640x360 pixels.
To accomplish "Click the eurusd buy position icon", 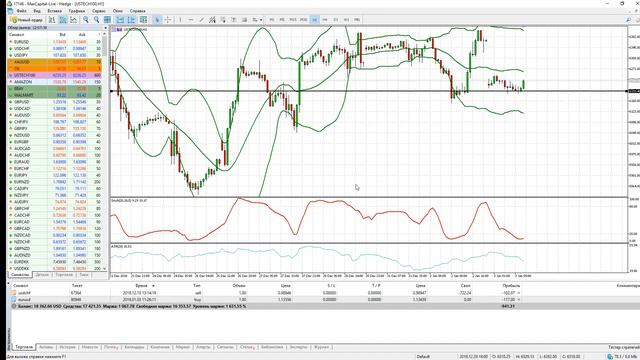I will (x=14, y=299).
